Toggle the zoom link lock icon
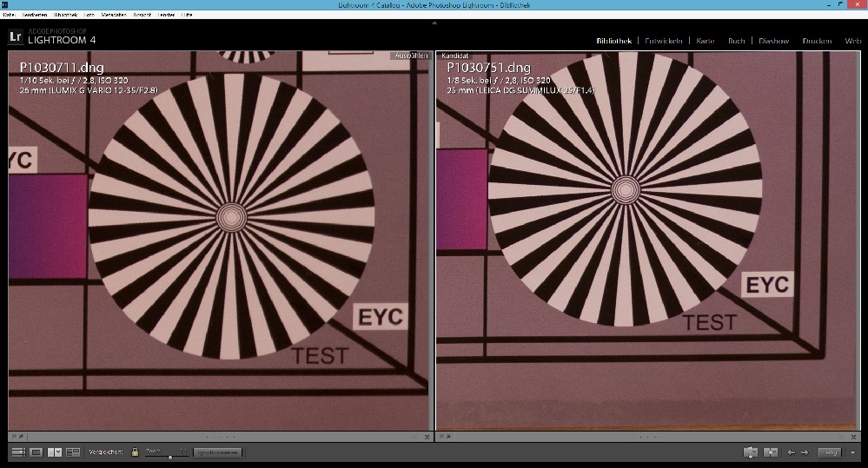 135,452
